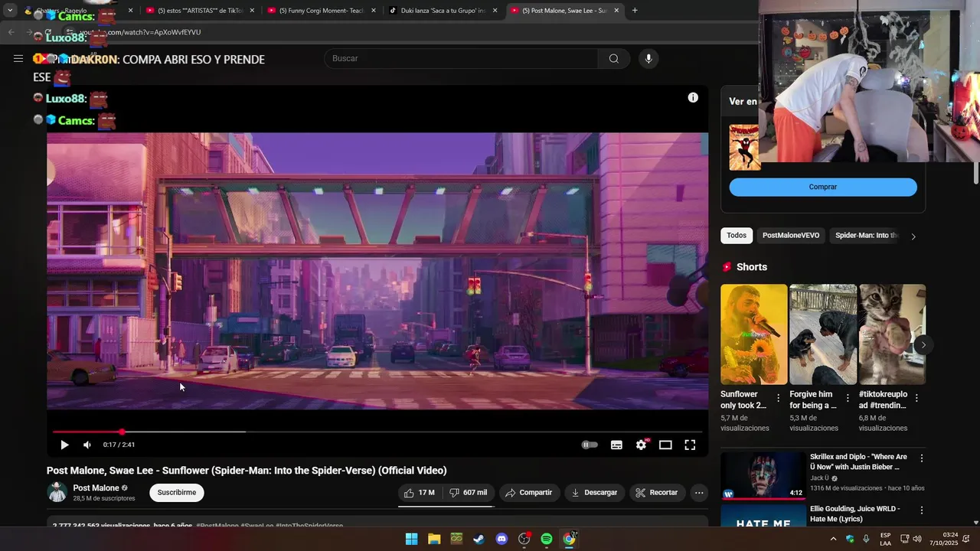This screenshot has height=551, width=980.
Task: Open options for Skrillex and Diplo video
Action: pos(922,458)
